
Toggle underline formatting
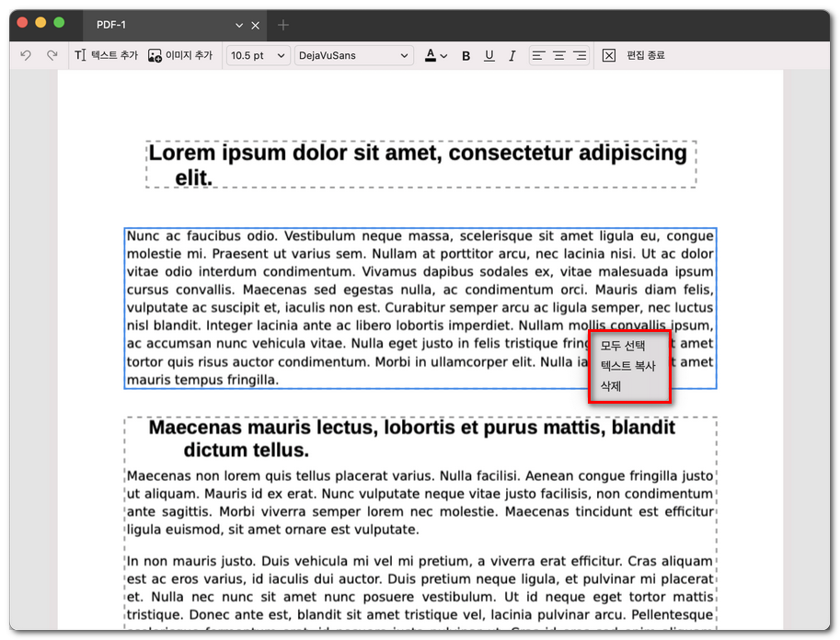pyautogui.click(x=489, y=56)
